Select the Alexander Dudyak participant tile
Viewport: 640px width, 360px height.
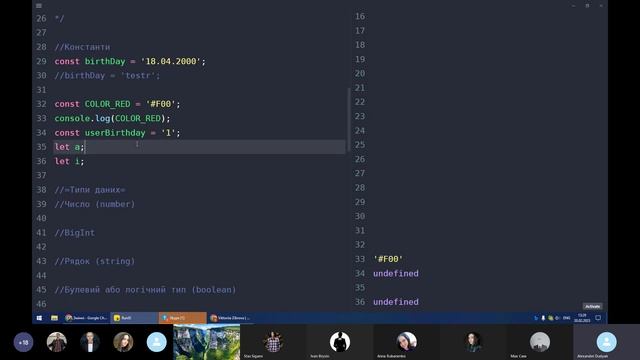point(607,342)
